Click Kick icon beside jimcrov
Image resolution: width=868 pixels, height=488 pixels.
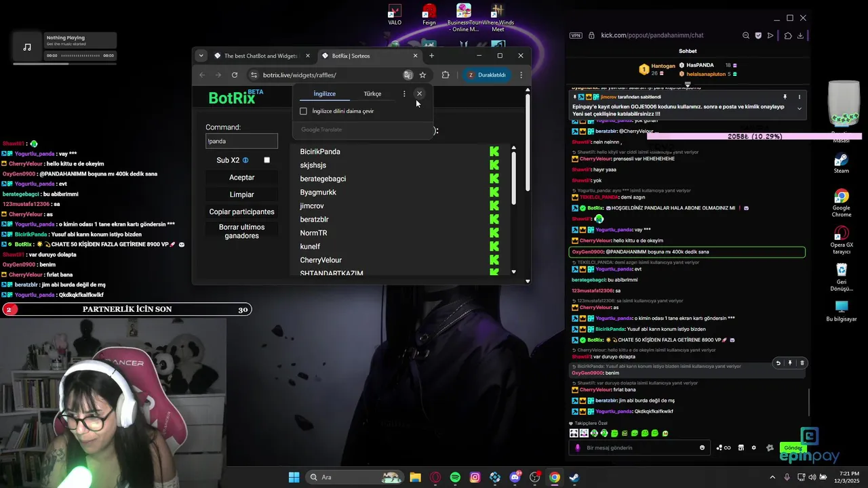(x=494, y=206)
